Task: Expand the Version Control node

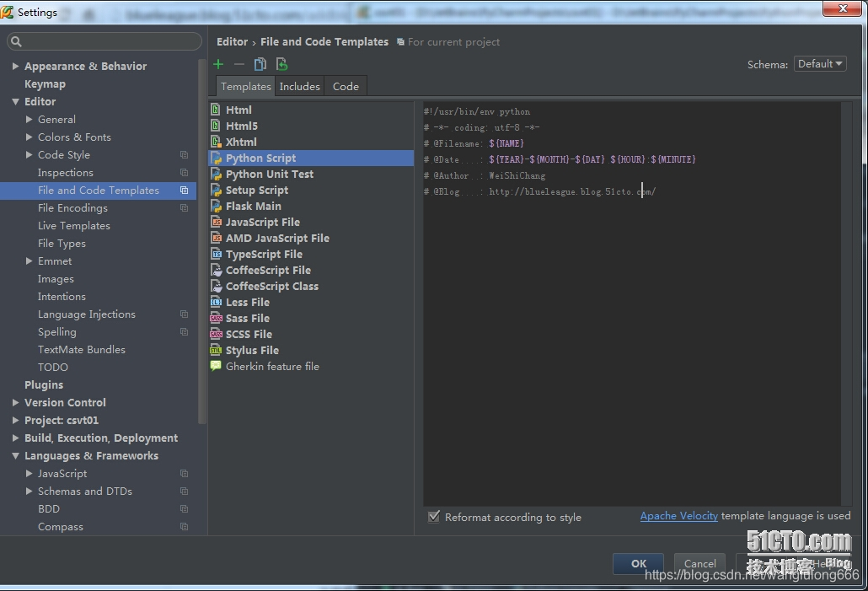Action: pos(15,403)
